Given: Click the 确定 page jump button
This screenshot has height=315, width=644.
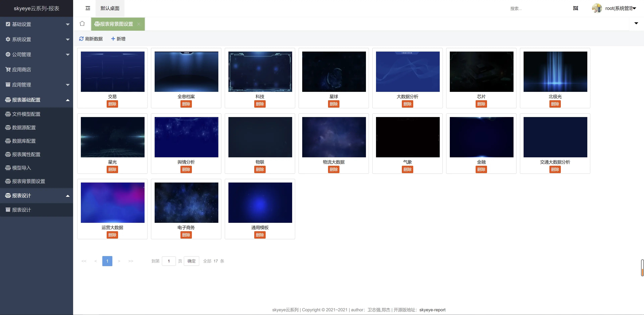Looking at the screenshot, I should click(192, 261).
